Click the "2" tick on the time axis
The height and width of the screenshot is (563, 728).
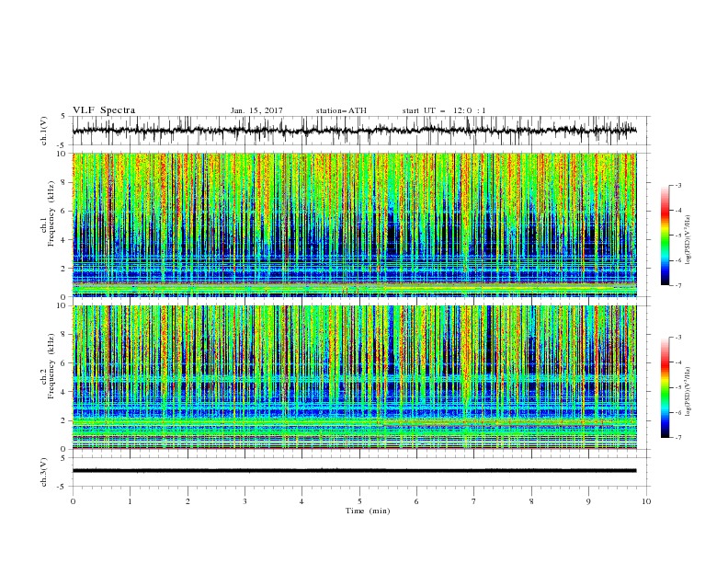tap(188, 501)
